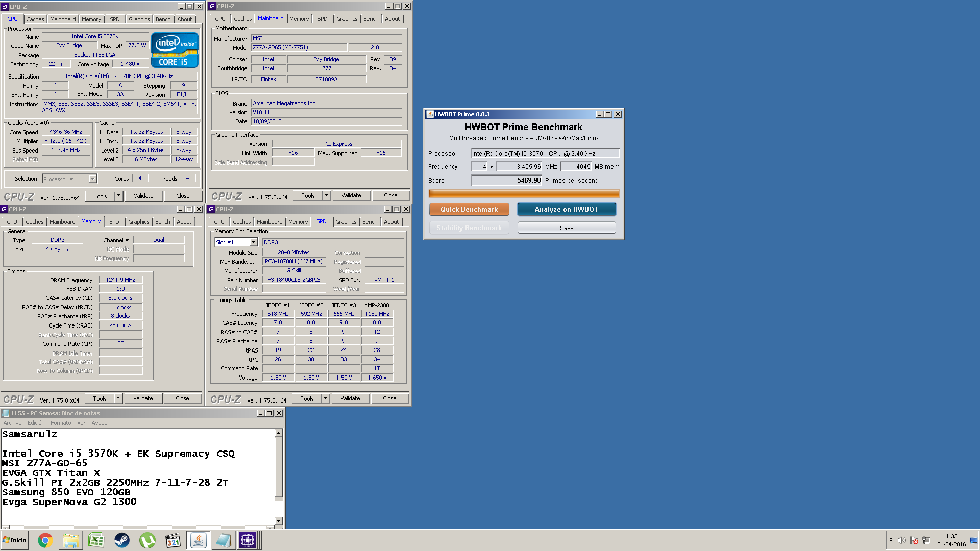The image size is (980, 551).
Task: Click Notepad scrollbar down arrow
Action: [x=279, y=521]
